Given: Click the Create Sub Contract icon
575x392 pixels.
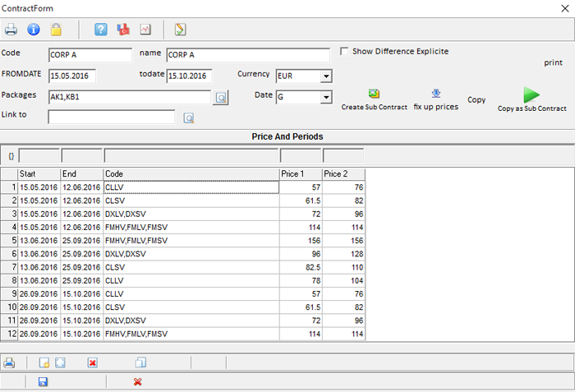Looking at the screenshot, I should [x=374, y=94].
